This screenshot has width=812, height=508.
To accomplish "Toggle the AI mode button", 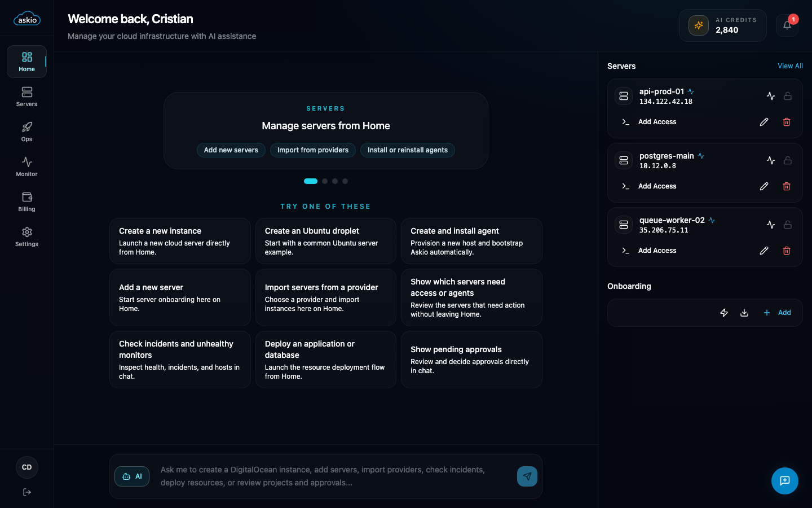I will point(132,476).
